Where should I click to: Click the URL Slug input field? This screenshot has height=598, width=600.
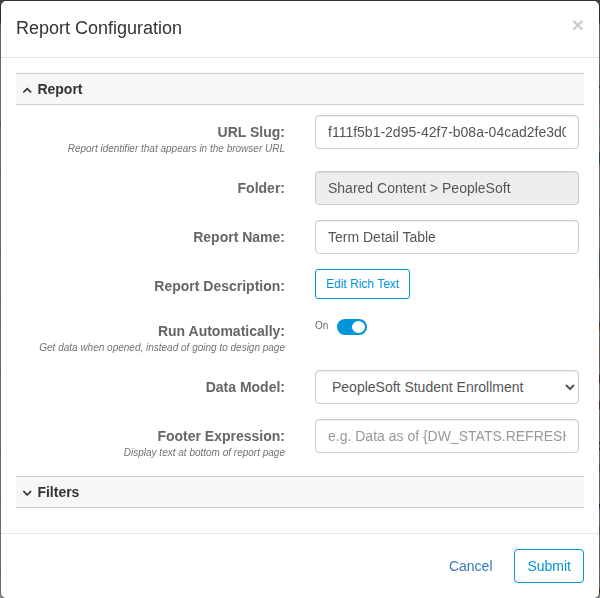click(447, 132)
